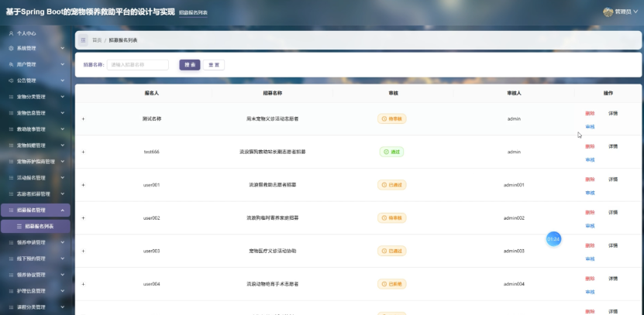The height and width of the screenshot is (315, 644).
Task: Click the floating blue 01:24 bubble
Action: 553,239
